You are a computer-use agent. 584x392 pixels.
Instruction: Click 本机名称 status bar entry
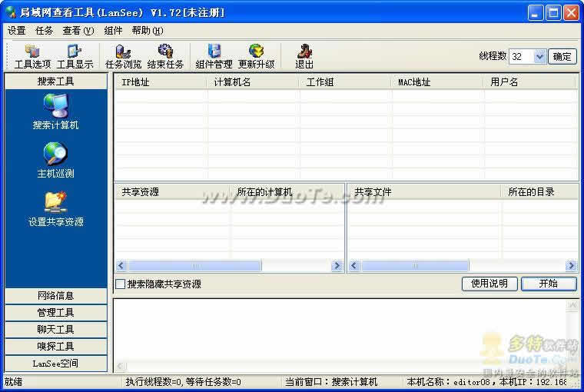[x=486, y=382]
